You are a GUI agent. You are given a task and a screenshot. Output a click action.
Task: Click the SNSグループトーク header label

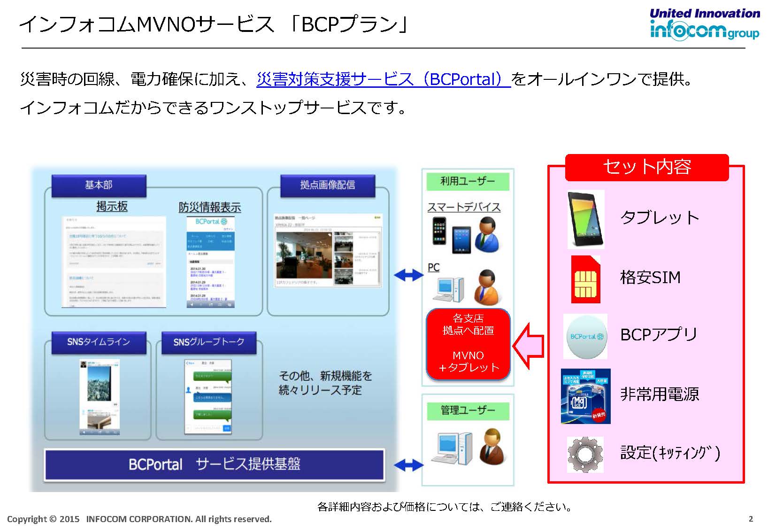pos(209,342)
